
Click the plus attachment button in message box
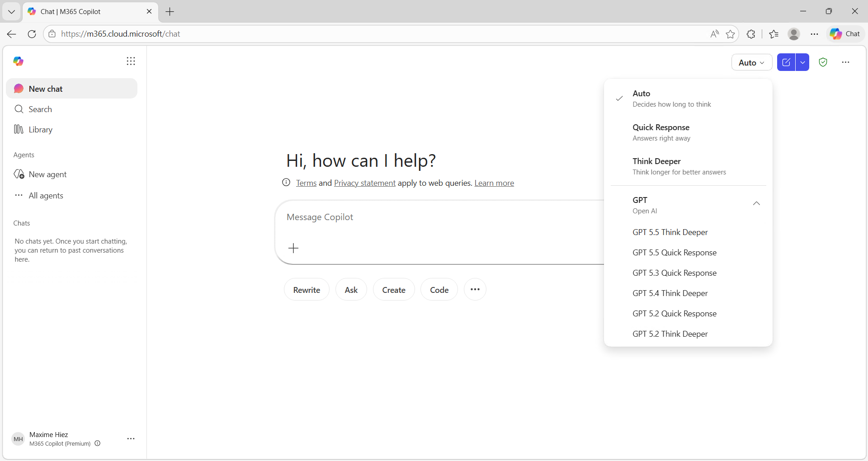293,248
